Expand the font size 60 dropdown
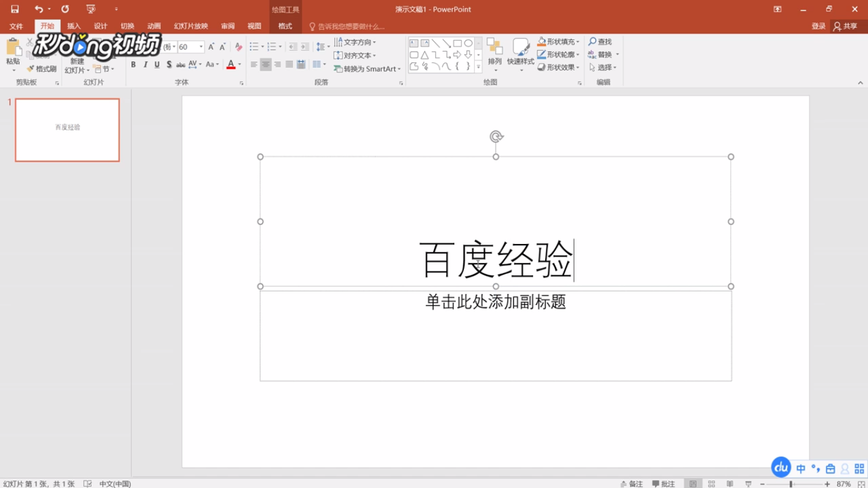This screenshot has width=868, height=488. coord(201,47)
